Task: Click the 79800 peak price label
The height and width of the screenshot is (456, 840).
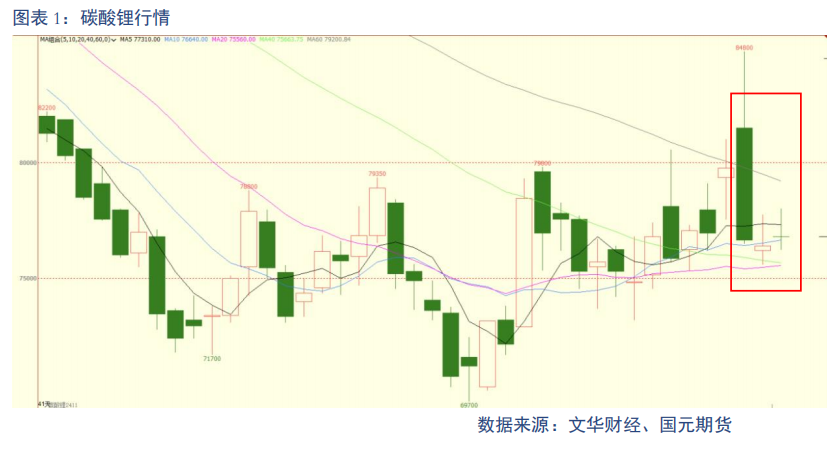Action: point(542,163)
